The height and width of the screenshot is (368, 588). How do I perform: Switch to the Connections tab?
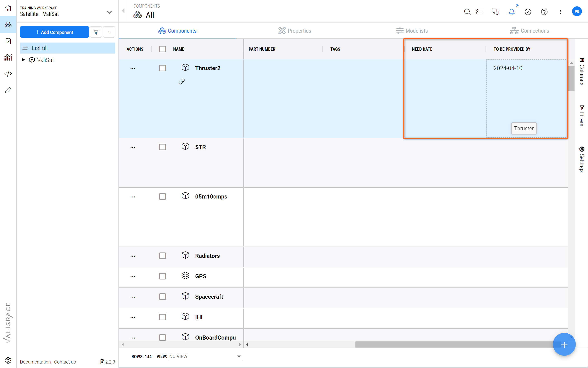(x=529, y=31)
